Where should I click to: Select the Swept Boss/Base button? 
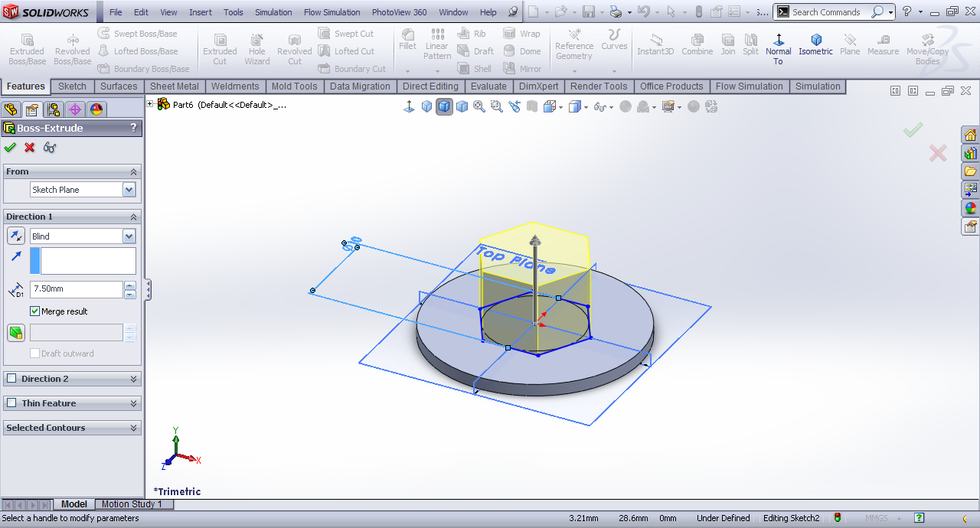pos(138,34)
